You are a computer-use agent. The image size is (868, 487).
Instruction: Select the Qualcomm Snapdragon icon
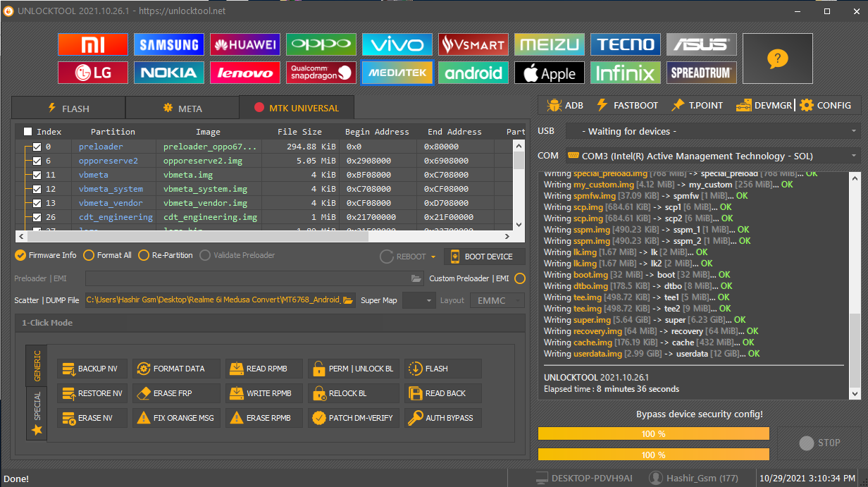[321, 73]
